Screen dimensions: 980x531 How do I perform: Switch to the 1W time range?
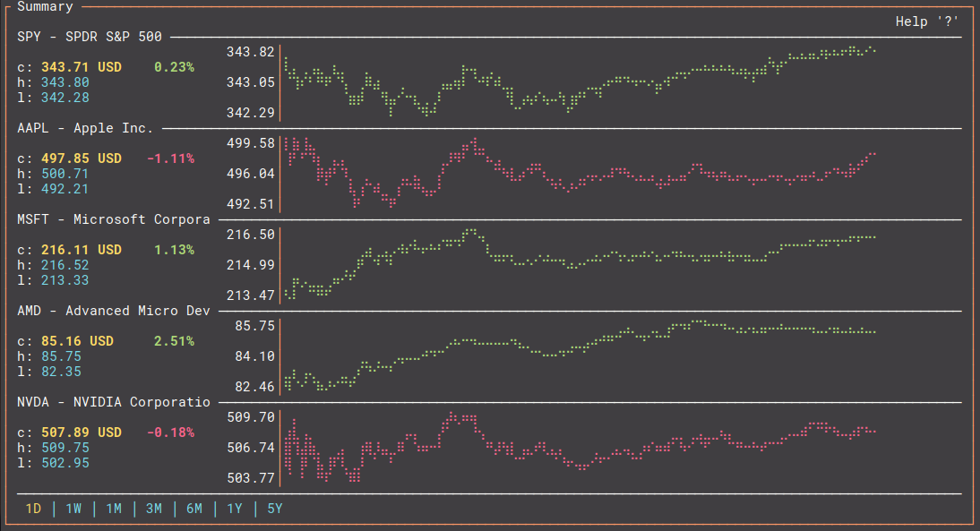click(x=73, y=509)
